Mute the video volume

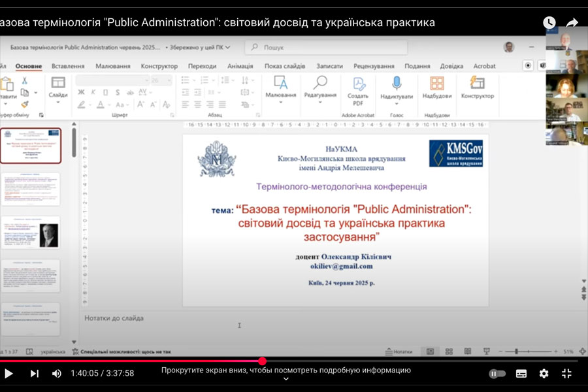[x=57, y=374]
